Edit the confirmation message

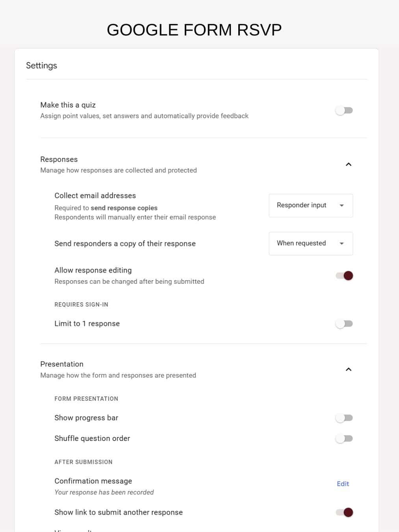pos(343,484)
